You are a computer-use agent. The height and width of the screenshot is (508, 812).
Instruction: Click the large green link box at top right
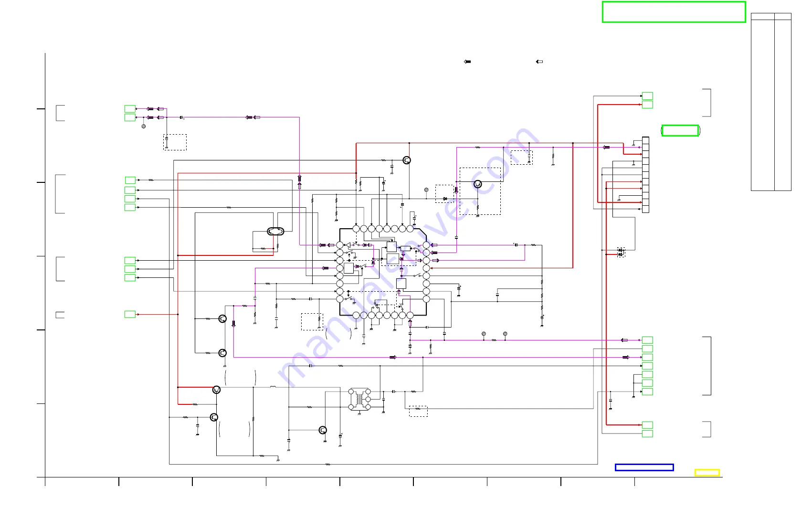674,12
